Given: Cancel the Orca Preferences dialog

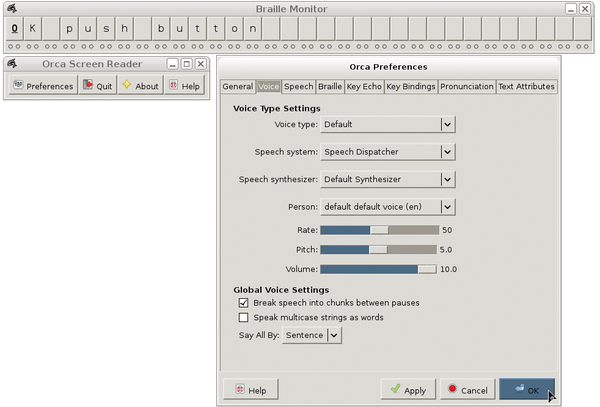Looking at the screenshot, I should 468,389.
